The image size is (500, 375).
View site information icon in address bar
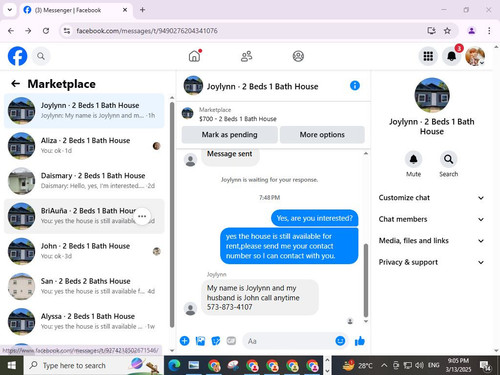(67, 31)
